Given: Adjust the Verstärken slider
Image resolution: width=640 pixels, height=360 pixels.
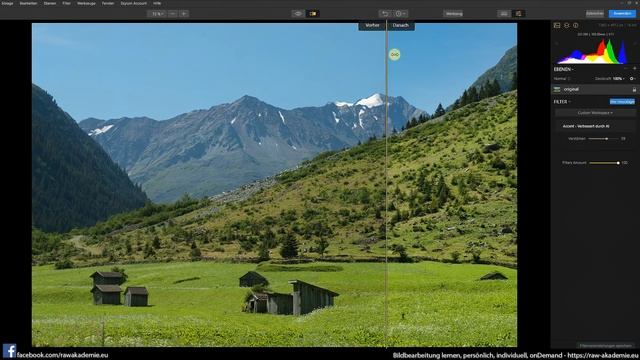Looking at the screenshot, I should [x=604, y=139].
